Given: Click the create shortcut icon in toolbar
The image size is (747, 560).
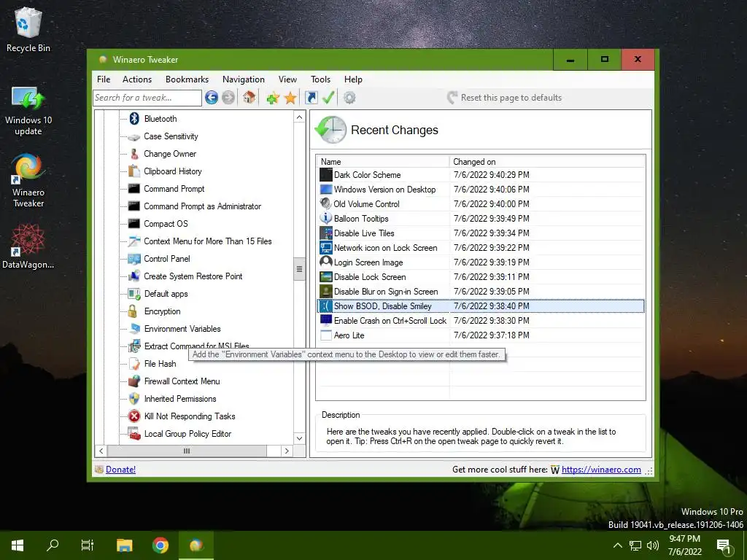Looking at the screenshot, I should point(311,98).
